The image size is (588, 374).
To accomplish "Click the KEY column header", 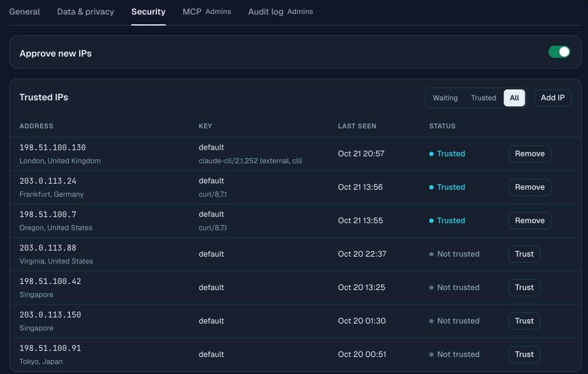I will (x=205, y=126).
